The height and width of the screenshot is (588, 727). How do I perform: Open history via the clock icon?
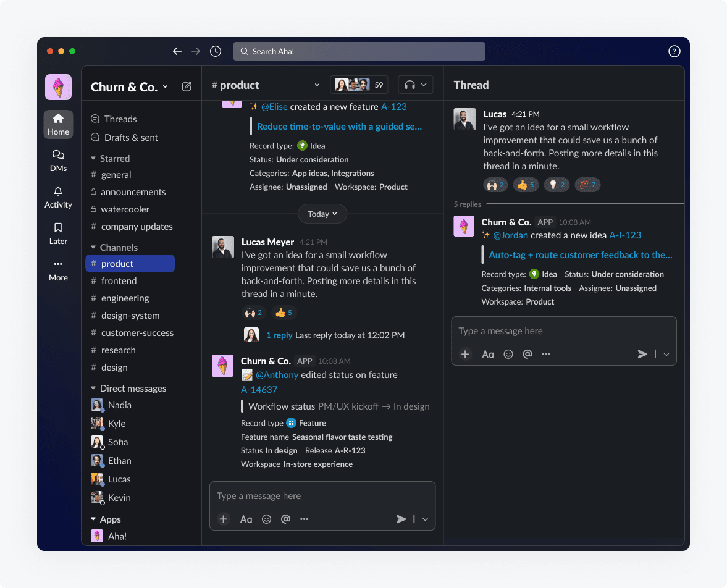[216, 51]
